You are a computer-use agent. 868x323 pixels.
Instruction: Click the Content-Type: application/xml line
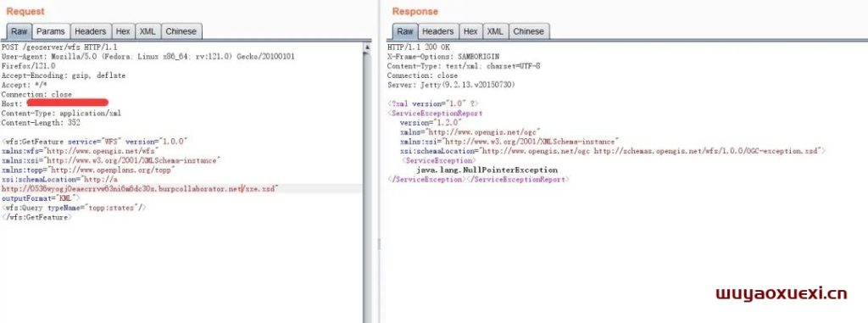pyautogui.click(x=61, y=113)
